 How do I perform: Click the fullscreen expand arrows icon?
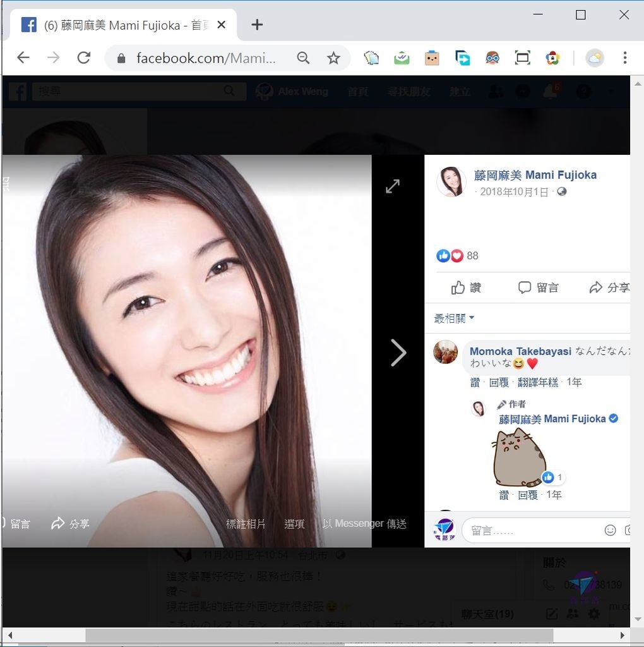[393, 186]
